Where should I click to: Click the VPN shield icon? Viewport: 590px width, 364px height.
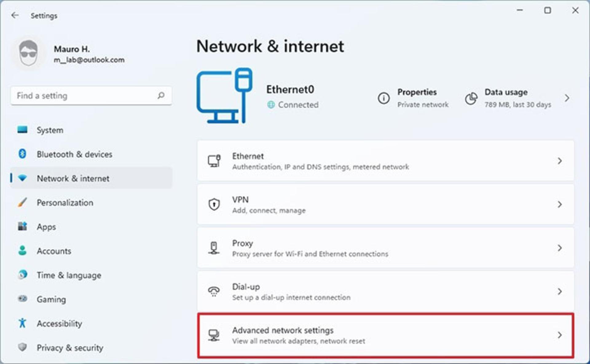tap(214, 205)
